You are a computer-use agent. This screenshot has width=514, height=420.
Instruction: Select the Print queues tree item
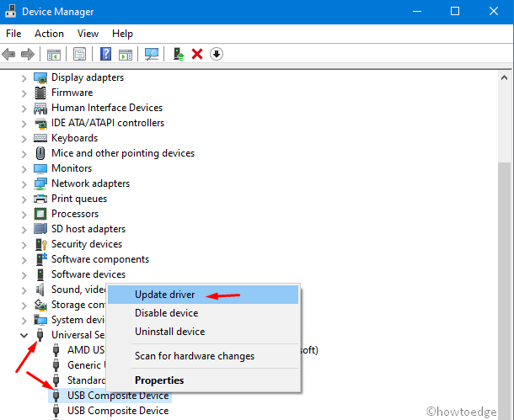[x=79, y=199]
